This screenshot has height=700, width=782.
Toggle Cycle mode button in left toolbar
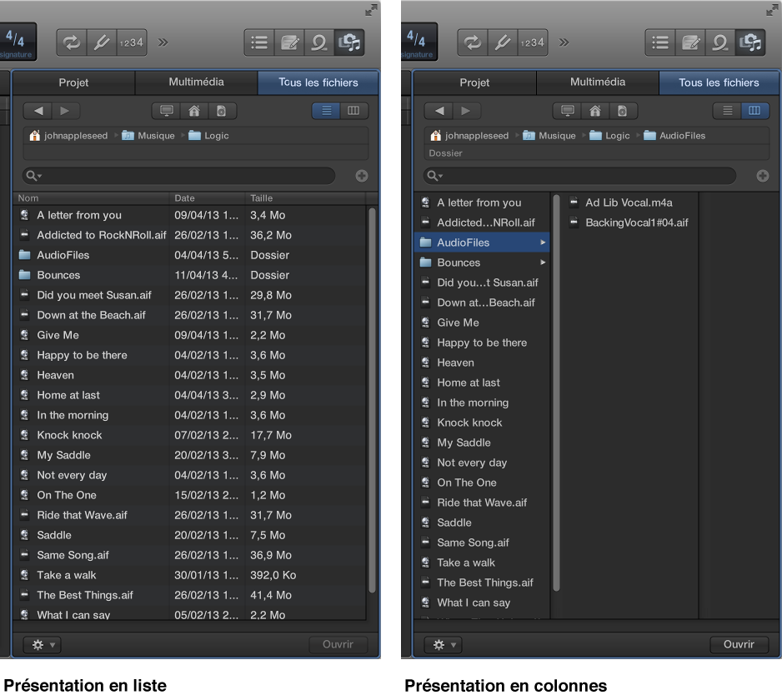pos(73,42)
